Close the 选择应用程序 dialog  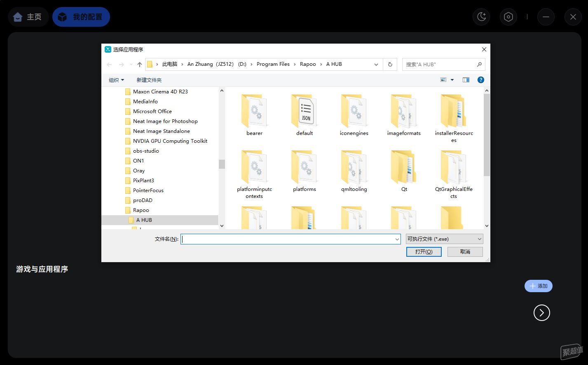(484, 49)
